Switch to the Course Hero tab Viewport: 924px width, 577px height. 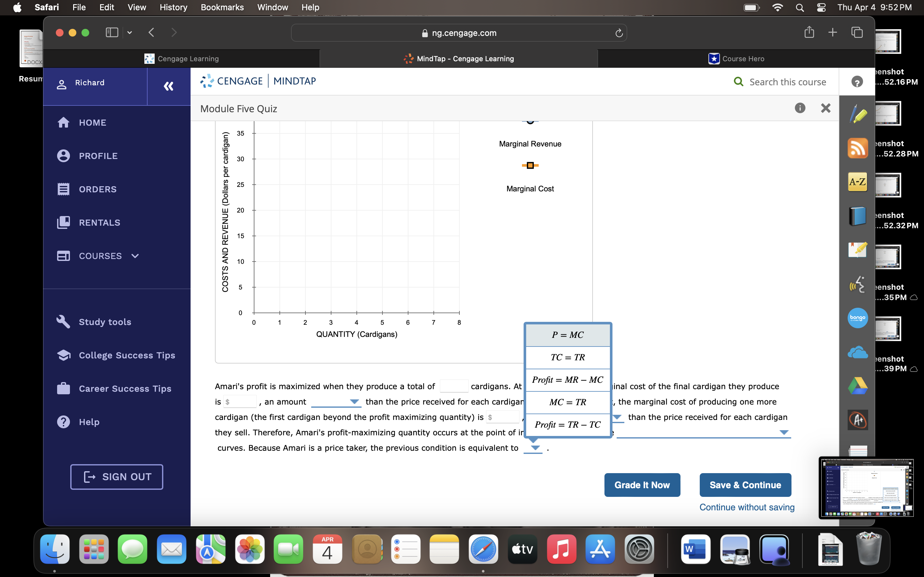(x=737, y=58)
